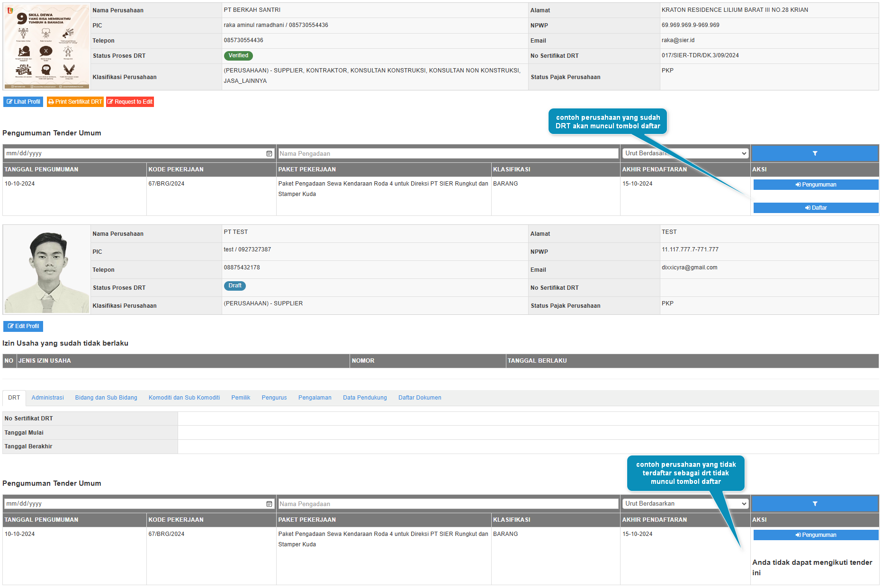The width and height of the screenshot is (882, 588).
Task: Click the filter funnel icon in the first tender table
Action: click(814, 153)
